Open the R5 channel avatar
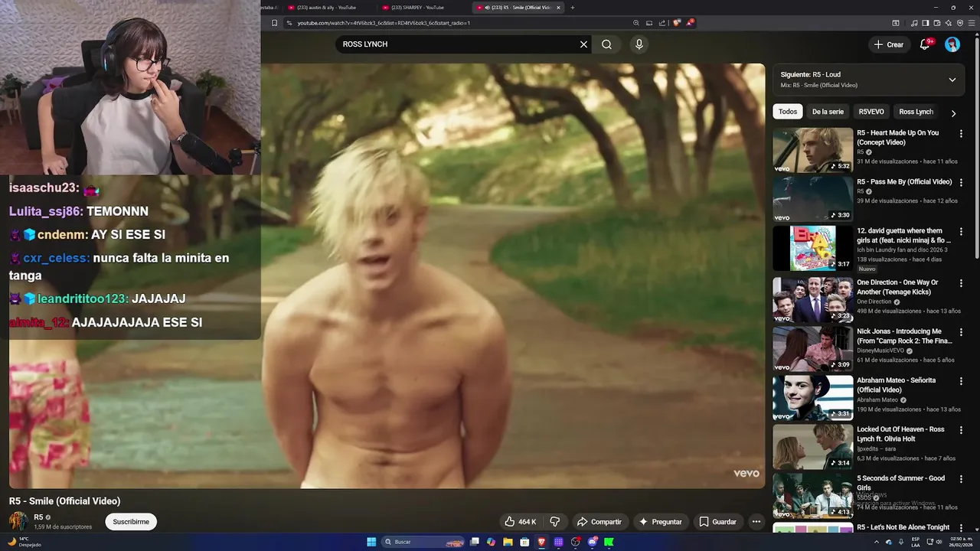This screenshot has height=551, width=980. click(x=18, y=521)
